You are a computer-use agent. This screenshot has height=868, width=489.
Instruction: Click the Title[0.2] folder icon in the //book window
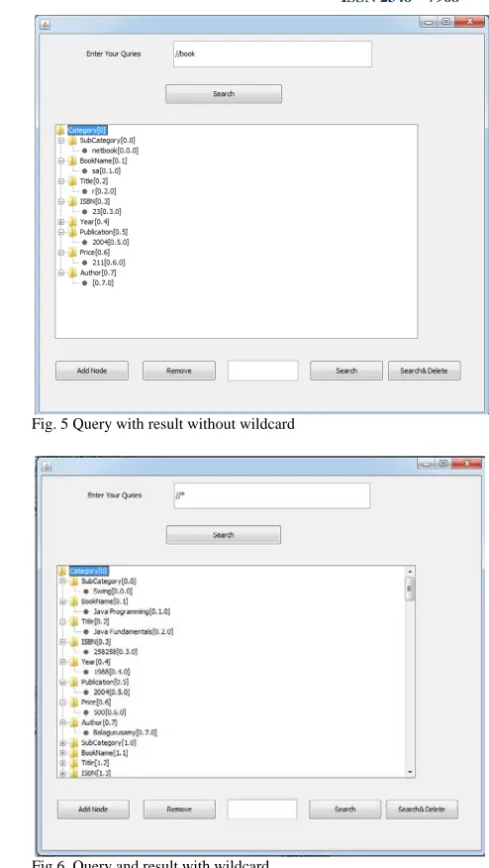coord(72,181)
